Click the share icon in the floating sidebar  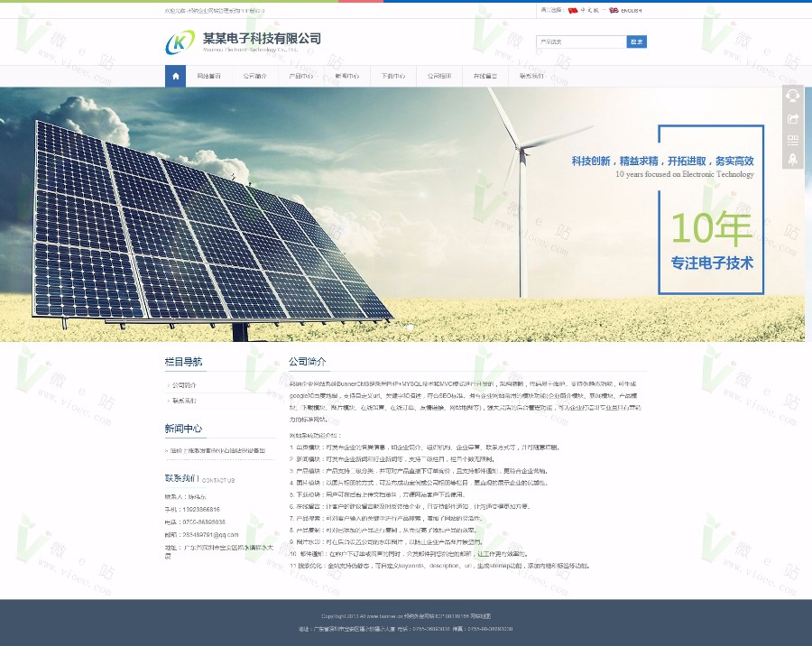tap(793, 118)
